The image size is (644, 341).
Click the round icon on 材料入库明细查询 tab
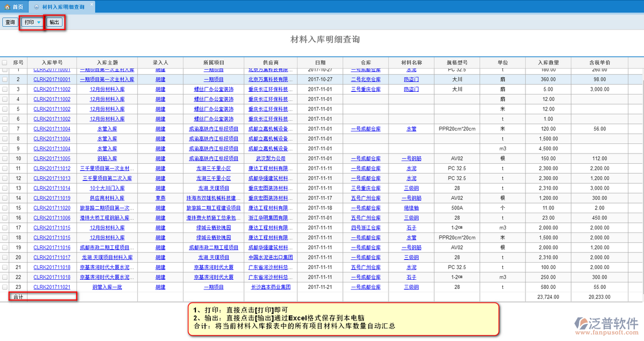click(36, 7)
